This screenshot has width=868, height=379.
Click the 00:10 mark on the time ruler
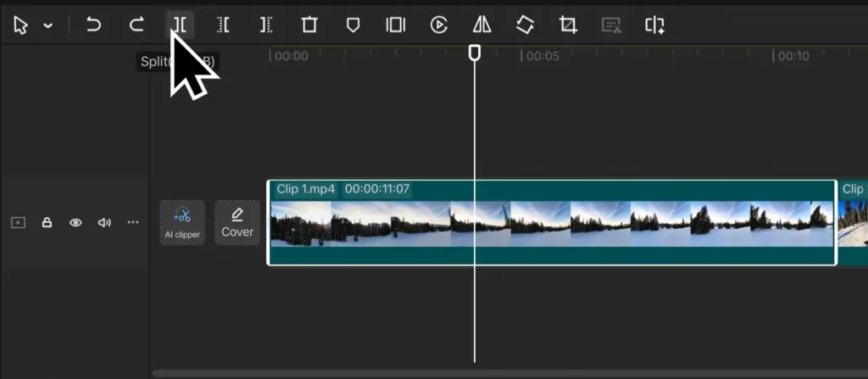(x=793, y=56)
